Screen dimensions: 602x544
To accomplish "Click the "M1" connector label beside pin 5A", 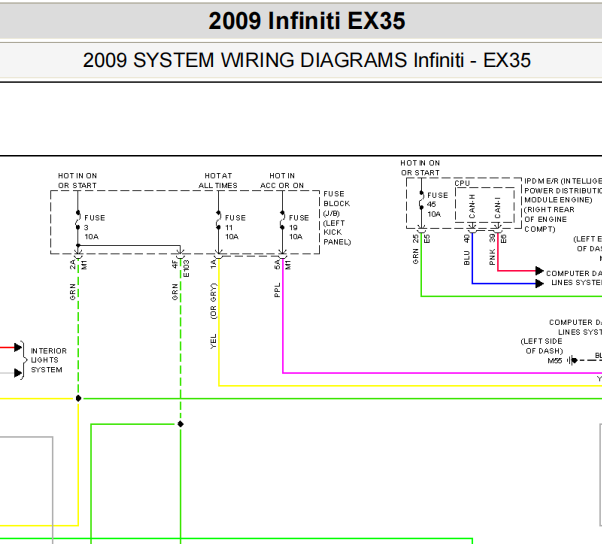I will pyautogui.click(x=288, y=265).
